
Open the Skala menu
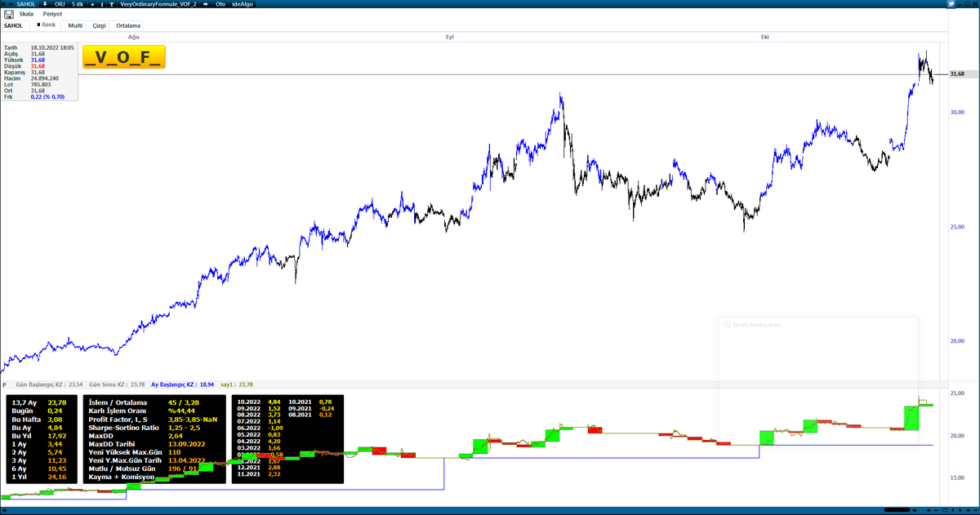click(26, 14)
